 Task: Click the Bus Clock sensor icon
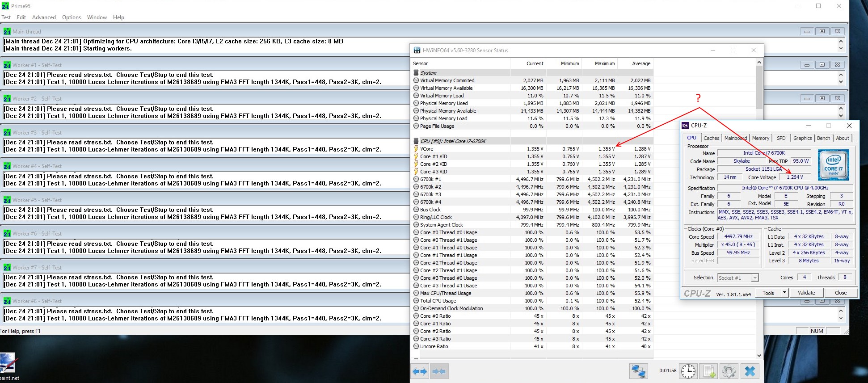click(416, 210)
